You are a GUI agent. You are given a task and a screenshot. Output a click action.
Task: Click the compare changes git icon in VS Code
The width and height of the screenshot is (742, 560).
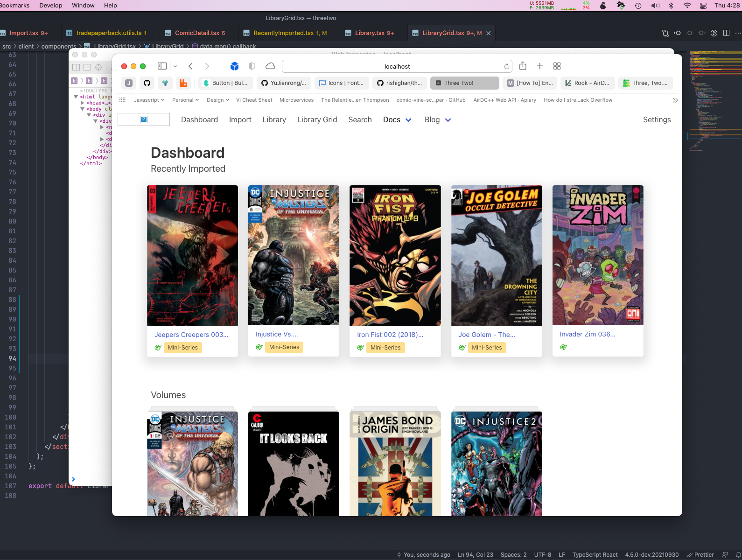665,33
